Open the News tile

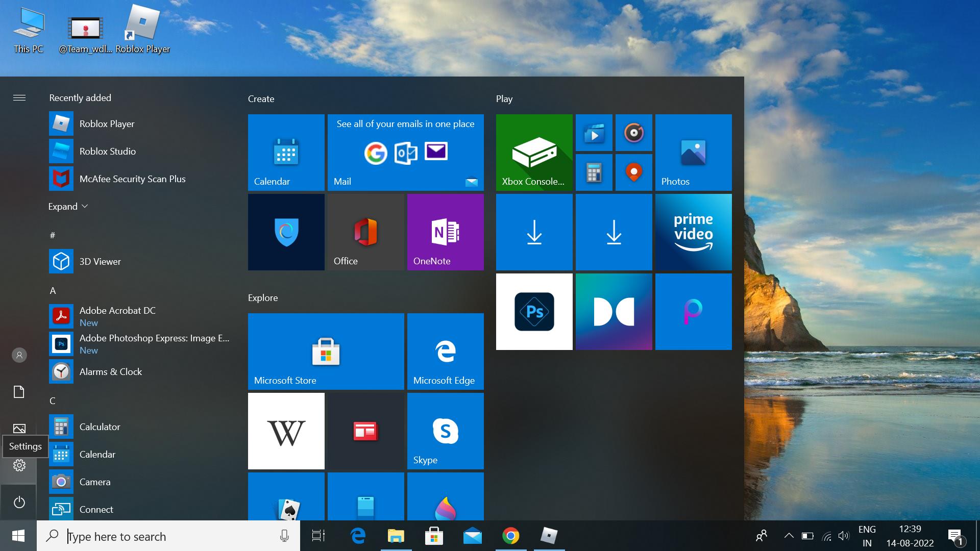365,431
